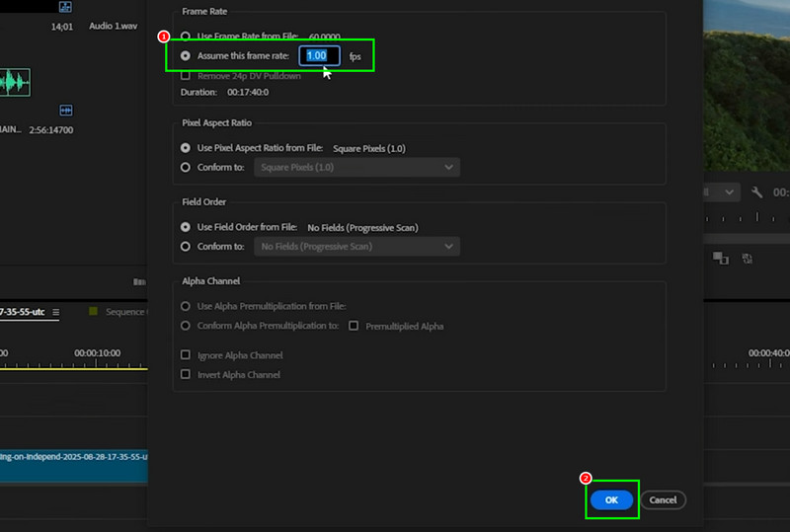This screenshot has height=532, width=790.
Task: Click the 14;01 duration label
Action: [x=62, y=27]
